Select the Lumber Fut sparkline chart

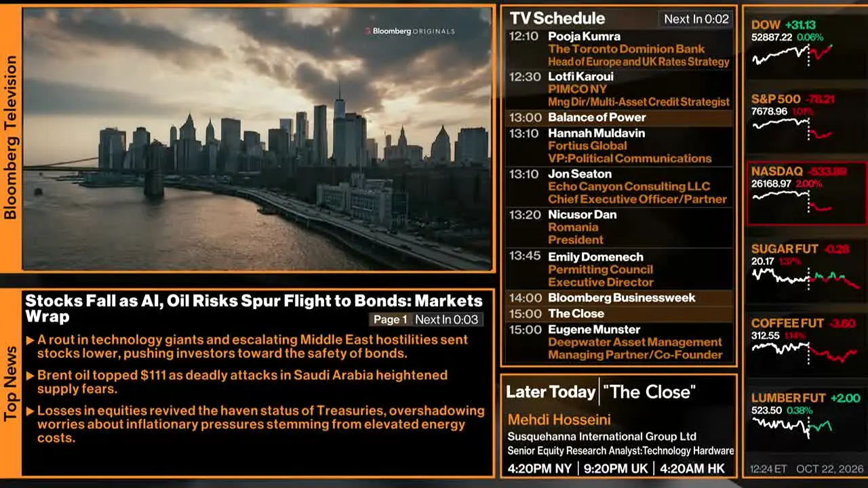(792, 426)
